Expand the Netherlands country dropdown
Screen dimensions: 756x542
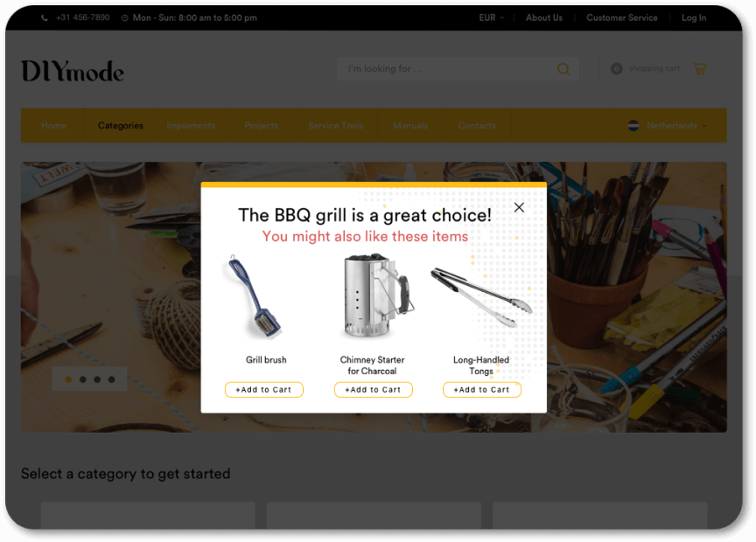668,126
